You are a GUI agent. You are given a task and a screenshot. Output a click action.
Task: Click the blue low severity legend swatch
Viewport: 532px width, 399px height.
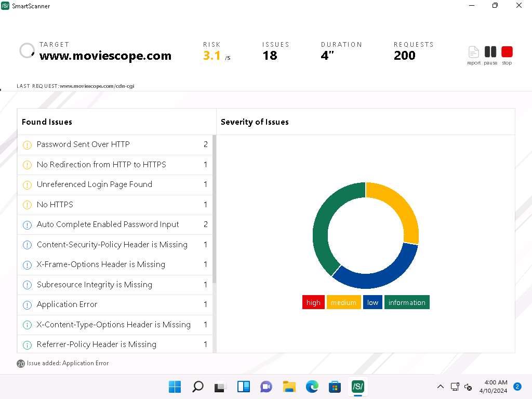pyautogui.click(x=373, y=302)
